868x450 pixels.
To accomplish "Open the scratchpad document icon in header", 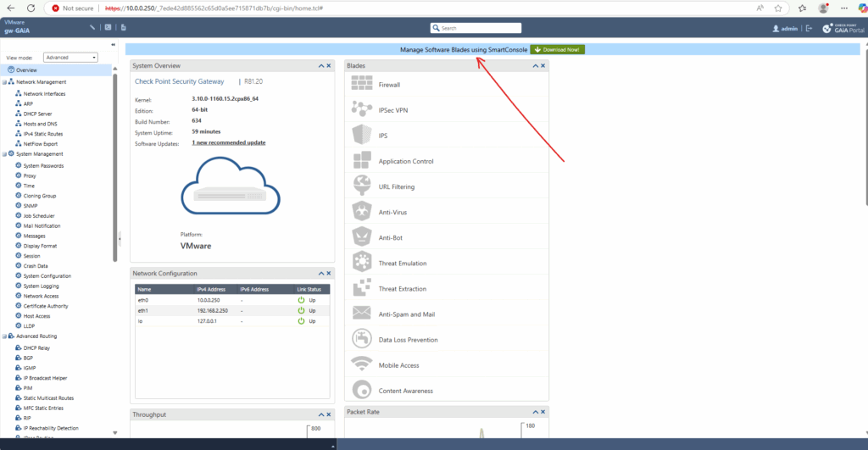I will tap(124, 27).
